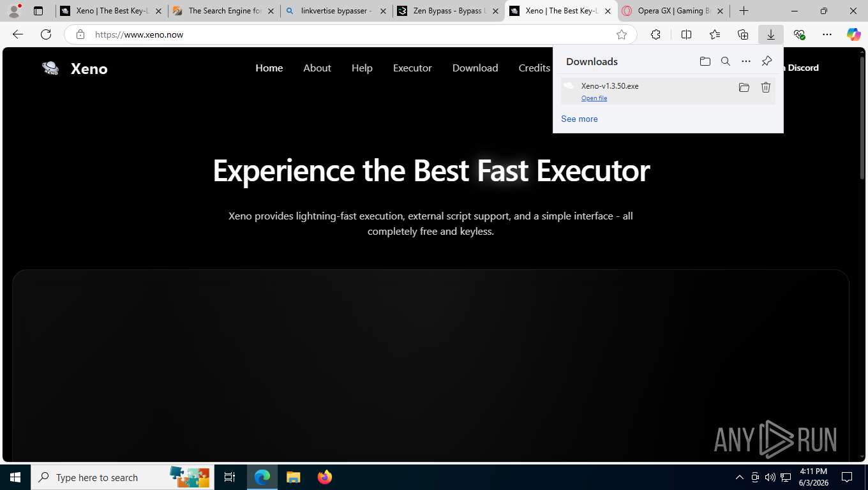The image size is (868, 490).
Task: Open the profile avatar icon
Action: click(x=15, y=11)
